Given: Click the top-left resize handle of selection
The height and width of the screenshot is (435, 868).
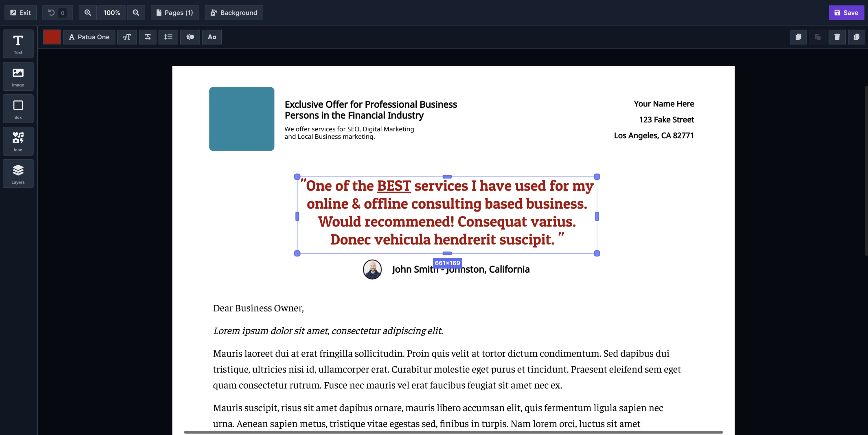Looking at the screenshot, I should tap(297, 177).
